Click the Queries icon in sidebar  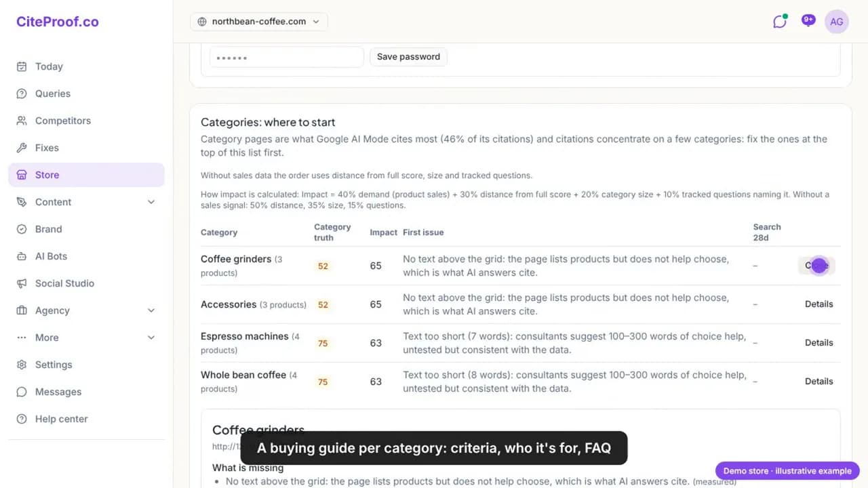click(22, 94)
